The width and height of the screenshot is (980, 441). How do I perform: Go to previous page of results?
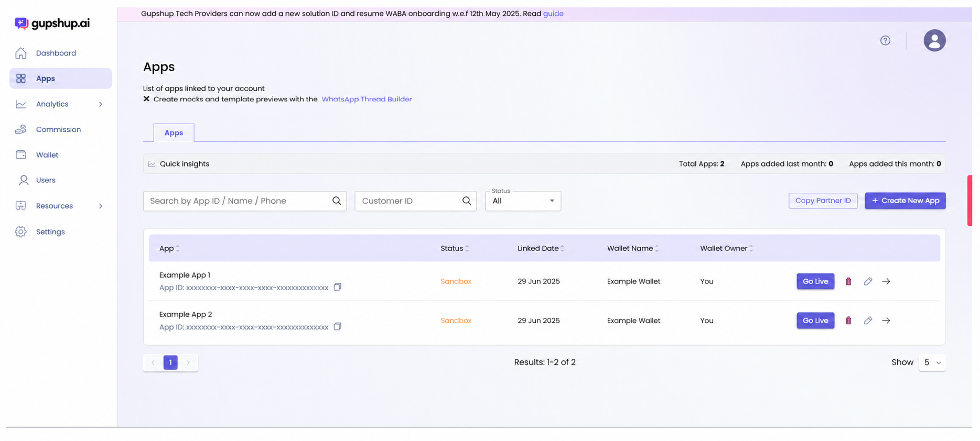point(153,362)
